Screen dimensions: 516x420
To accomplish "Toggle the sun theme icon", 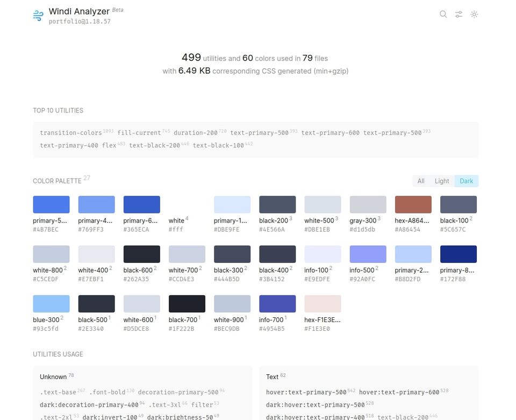I will click(474, 14).
